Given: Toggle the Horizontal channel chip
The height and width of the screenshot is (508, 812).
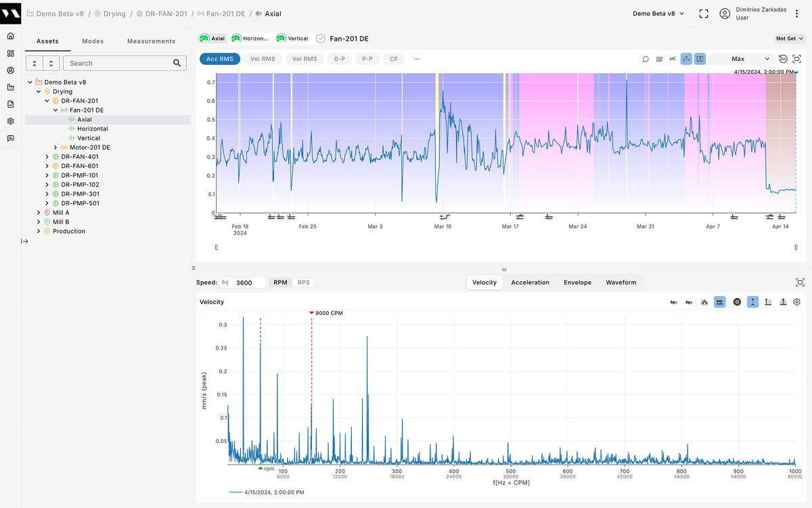Looking at the screenshot, I should click(250, 39).
